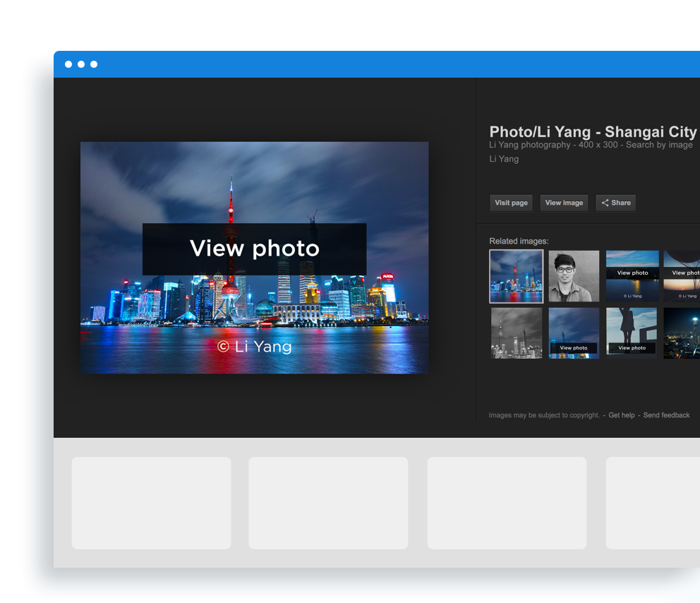The height and width of the screenshot is (603, 700).
Task: Open the View image button
Action: click(564, 203)
